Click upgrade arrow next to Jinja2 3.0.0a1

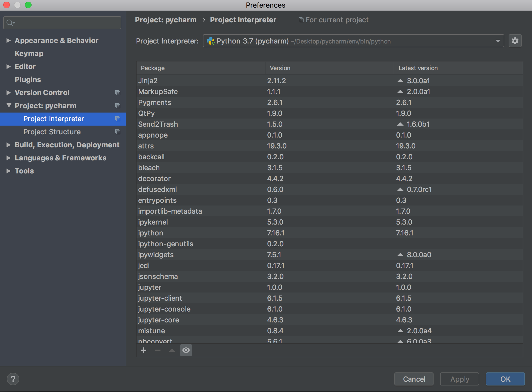400,81
